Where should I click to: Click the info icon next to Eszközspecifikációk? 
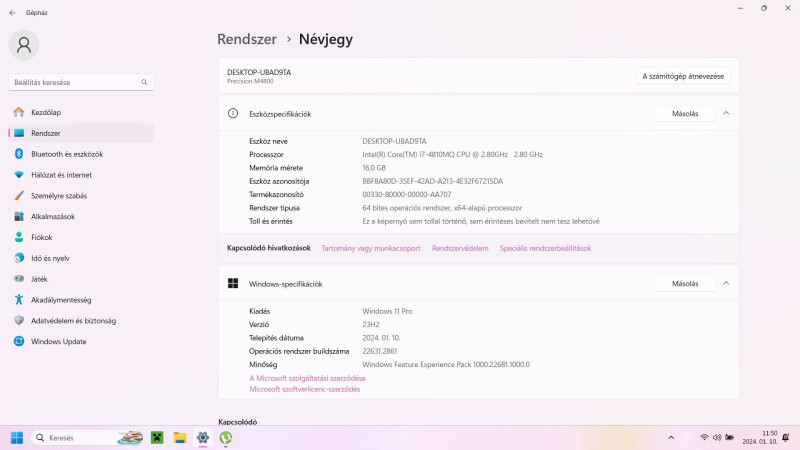(x=233, y=113)
